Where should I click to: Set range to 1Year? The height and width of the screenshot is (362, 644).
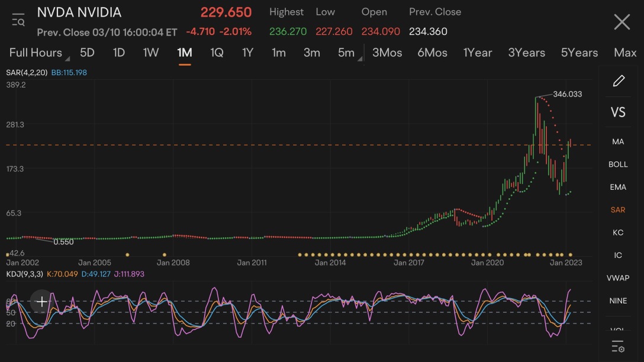pos(477,53)
